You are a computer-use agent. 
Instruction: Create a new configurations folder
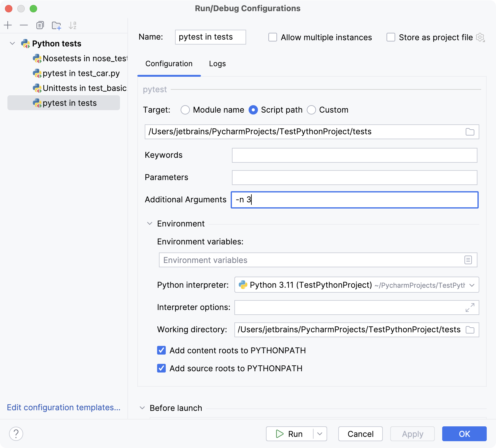click(56, 25)
